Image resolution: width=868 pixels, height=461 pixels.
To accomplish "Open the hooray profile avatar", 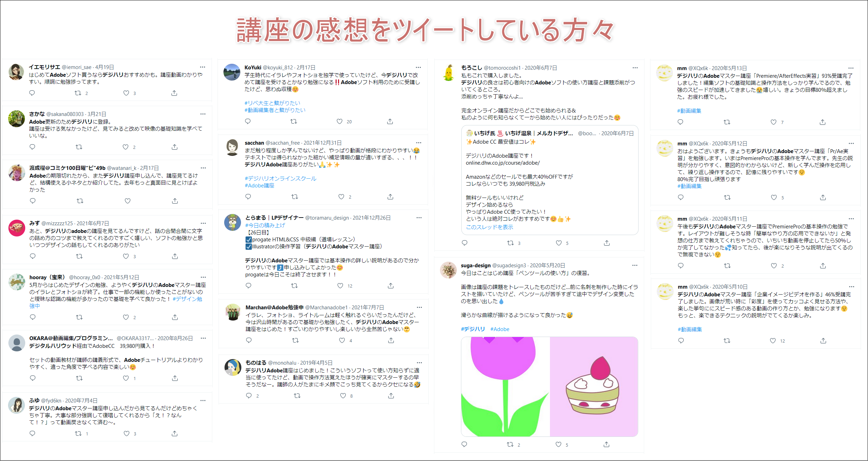I will click(x=16, y=282).
